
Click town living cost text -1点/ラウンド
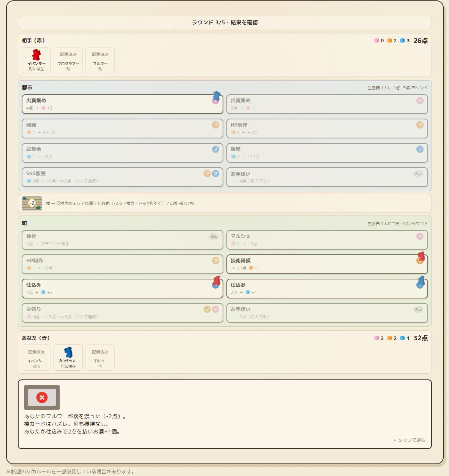click(x=397, y=224)
